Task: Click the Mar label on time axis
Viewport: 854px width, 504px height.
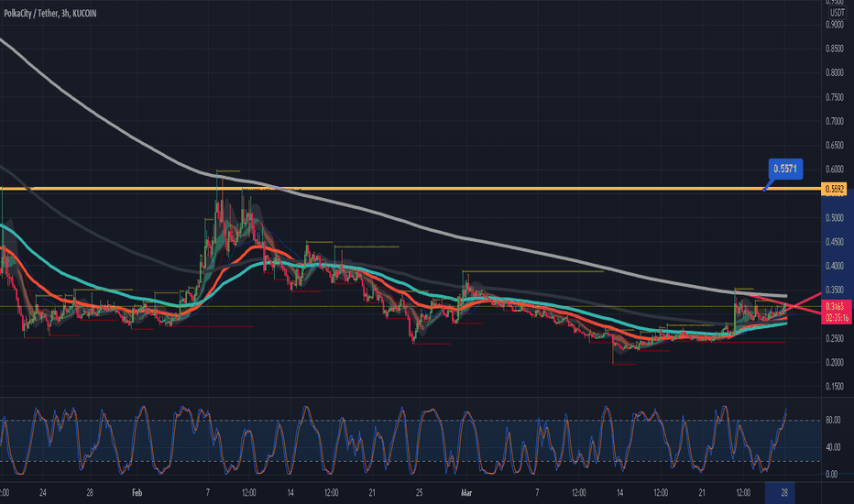Action: click(466, 493)
